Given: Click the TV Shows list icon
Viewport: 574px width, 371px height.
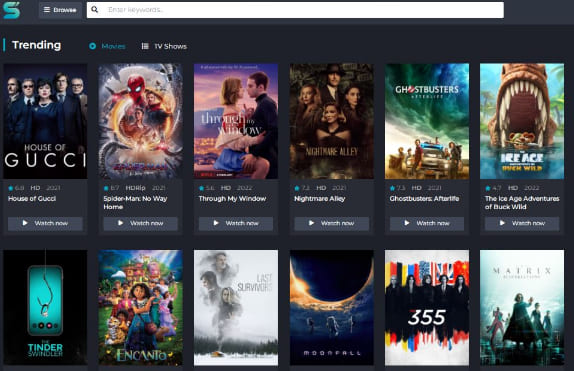Looking at the screenshot, I should [145, 46].
